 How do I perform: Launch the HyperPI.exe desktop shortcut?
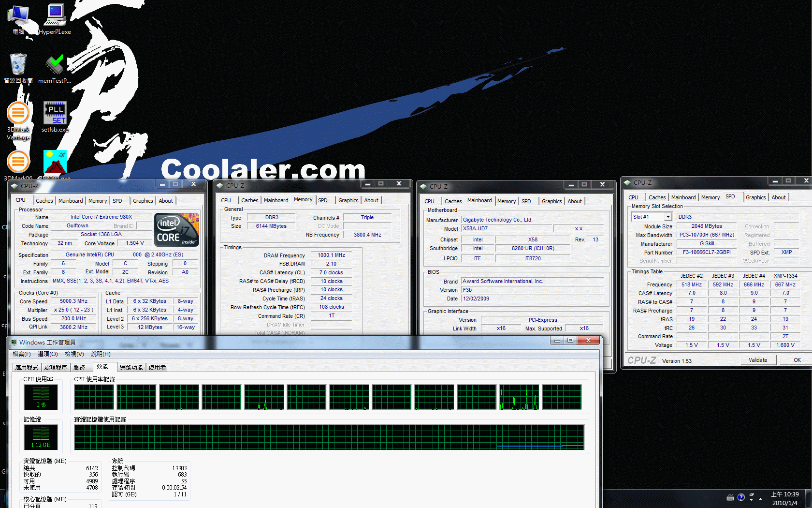[55, 19]
